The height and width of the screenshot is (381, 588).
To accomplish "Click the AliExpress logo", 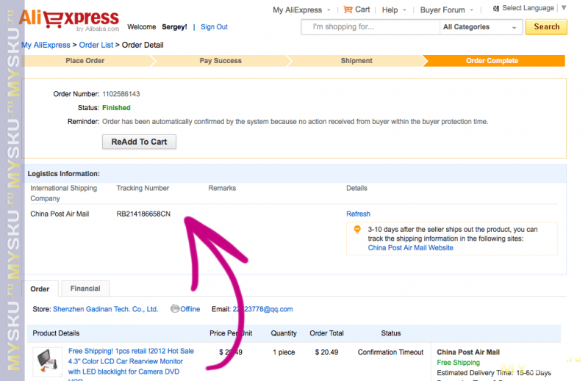I will 68,20.
